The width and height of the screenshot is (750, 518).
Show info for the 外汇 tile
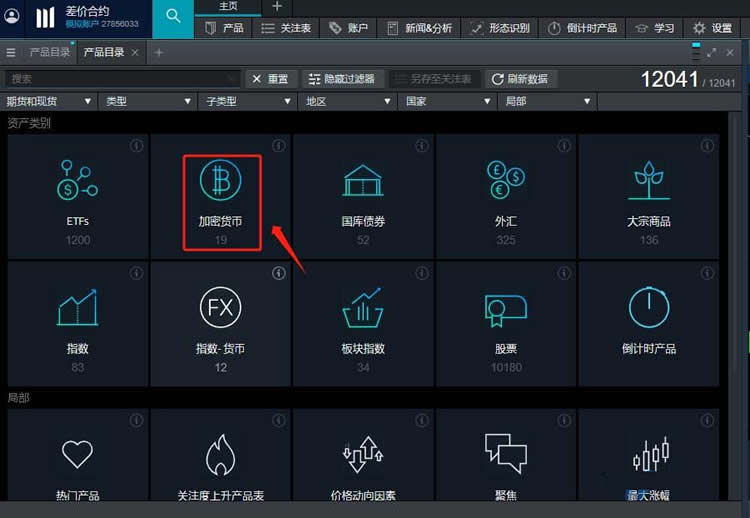coord(564,145)
